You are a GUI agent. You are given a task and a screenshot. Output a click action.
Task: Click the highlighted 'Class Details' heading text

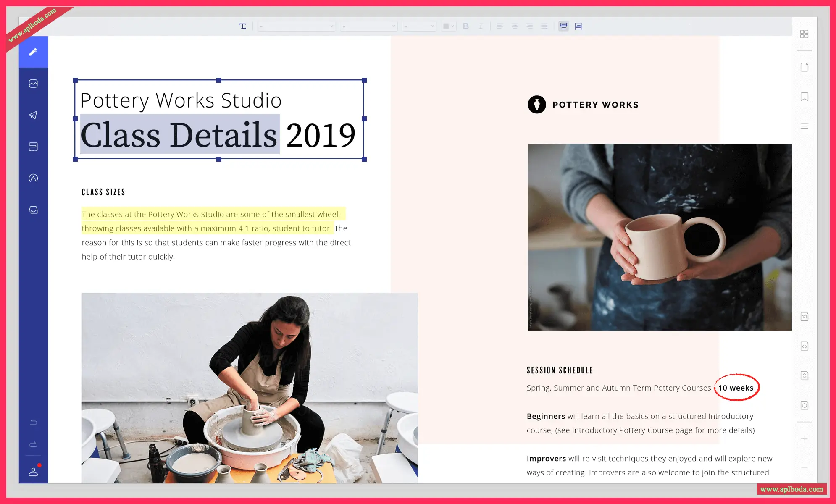pyautogui.click(x=179, y=134)
